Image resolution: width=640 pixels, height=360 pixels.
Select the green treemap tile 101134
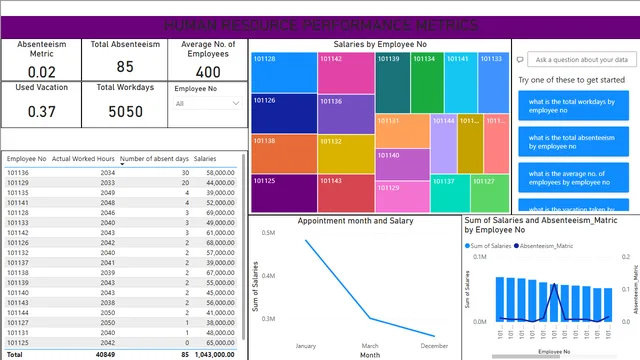427,82
